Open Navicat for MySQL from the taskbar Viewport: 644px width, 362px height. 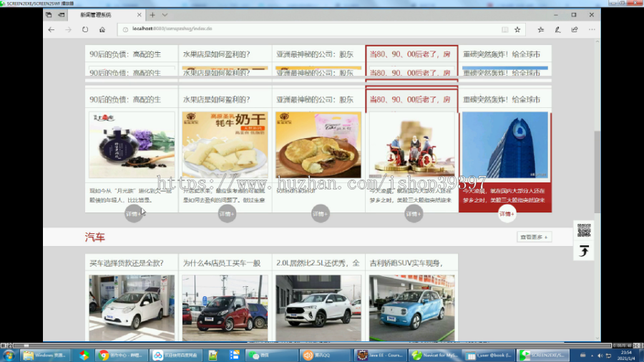434,355
